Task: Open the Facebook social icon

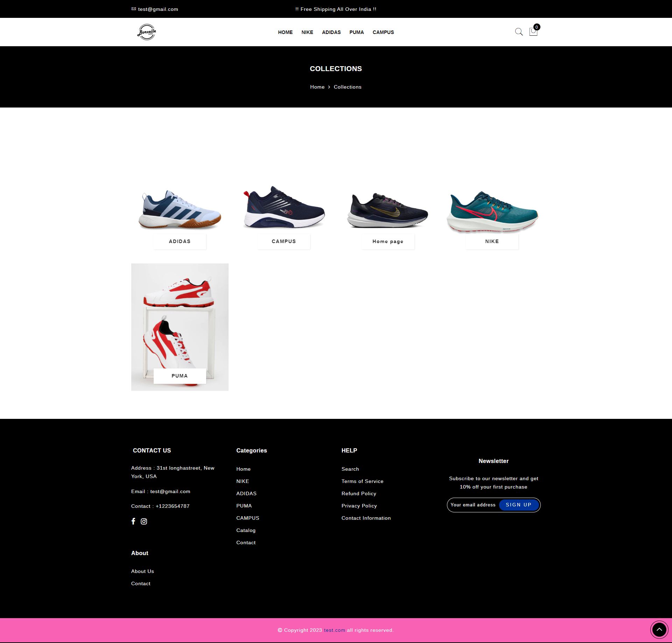Action: [x=133, y=521]
